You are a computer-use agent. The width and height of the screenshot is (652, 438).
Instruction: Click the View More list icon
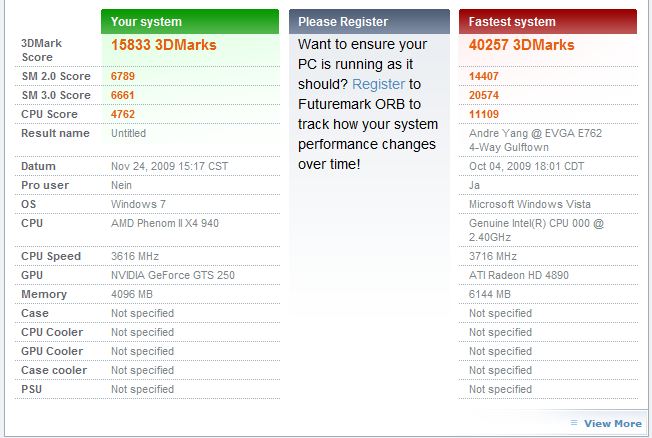pyautogui.click(x=575, y=423)
